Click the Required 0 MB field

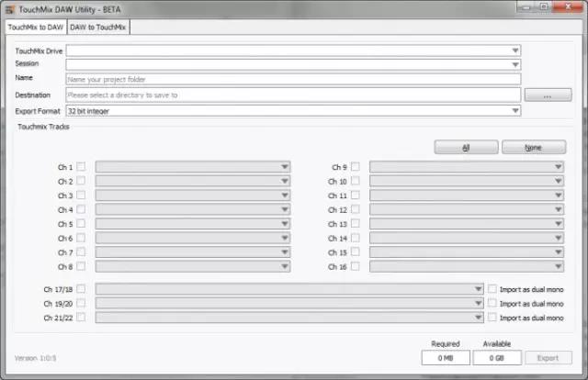(x=446, y=358)
